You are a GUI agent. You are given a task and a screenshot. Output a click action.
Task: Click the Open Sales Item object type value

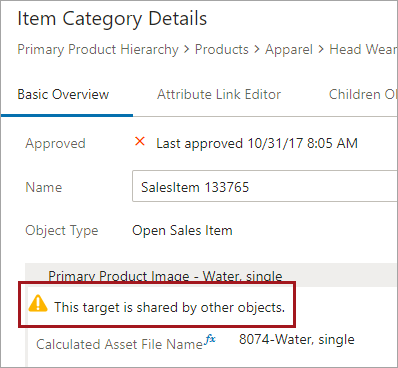[182, 231]
